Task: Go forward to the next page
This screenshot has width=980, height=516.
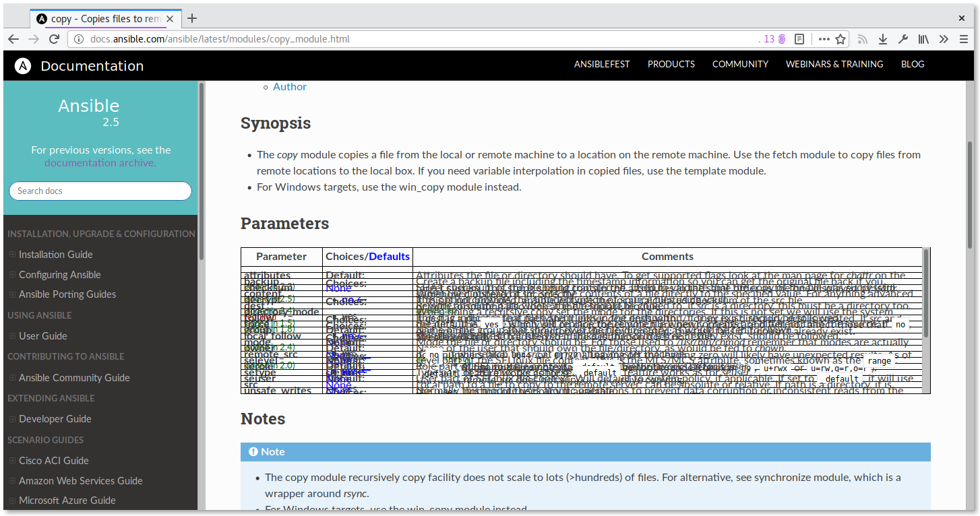Action: 34,39
